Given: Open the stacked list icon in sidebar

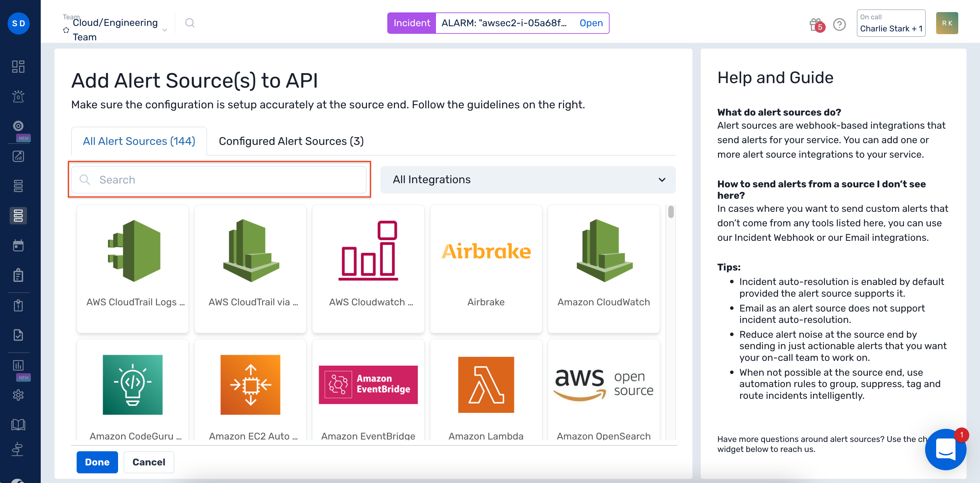Looking at the screenshot, I should click(x=18, y=186).
